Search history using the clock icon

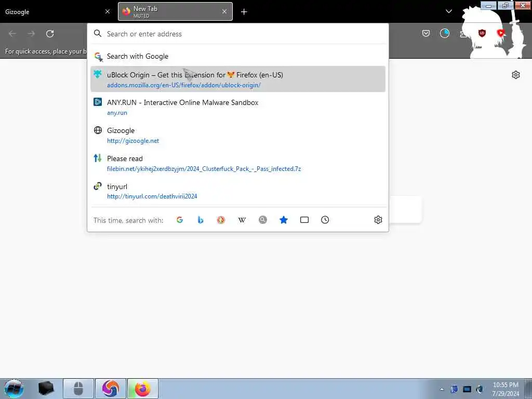[325, 220]
